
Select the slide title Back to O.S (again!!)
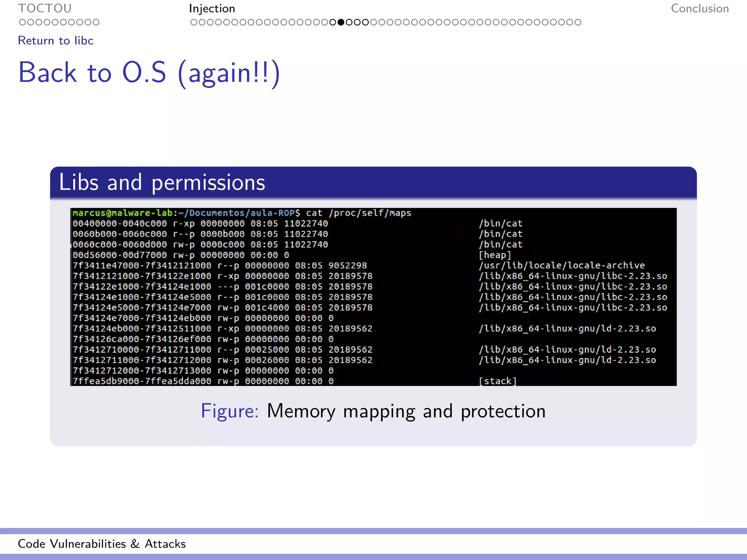149,73
